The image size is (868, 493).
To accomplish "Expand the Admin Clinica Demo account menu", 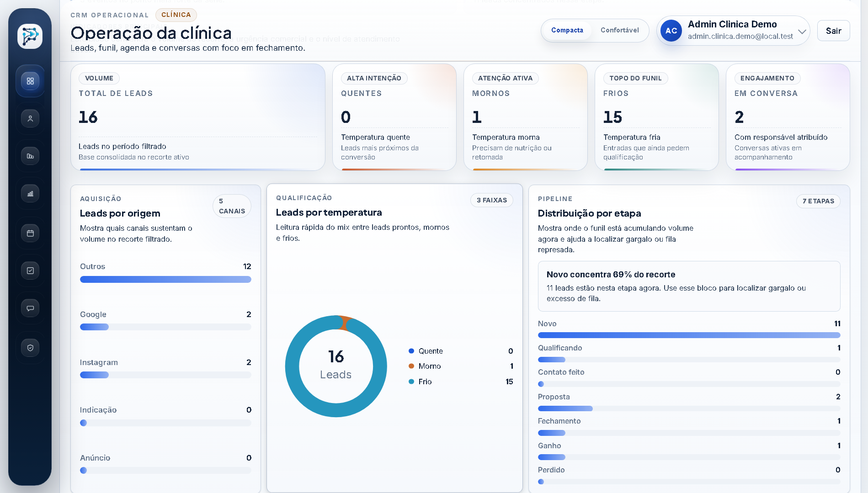I will pos(732,31).
